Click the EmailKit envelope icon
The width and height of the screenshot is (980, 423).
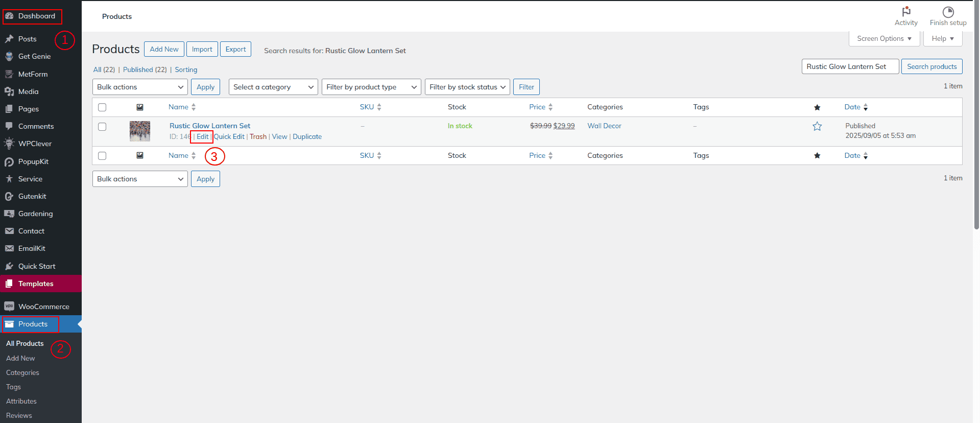pyautogui.click(x=9, y=248)
